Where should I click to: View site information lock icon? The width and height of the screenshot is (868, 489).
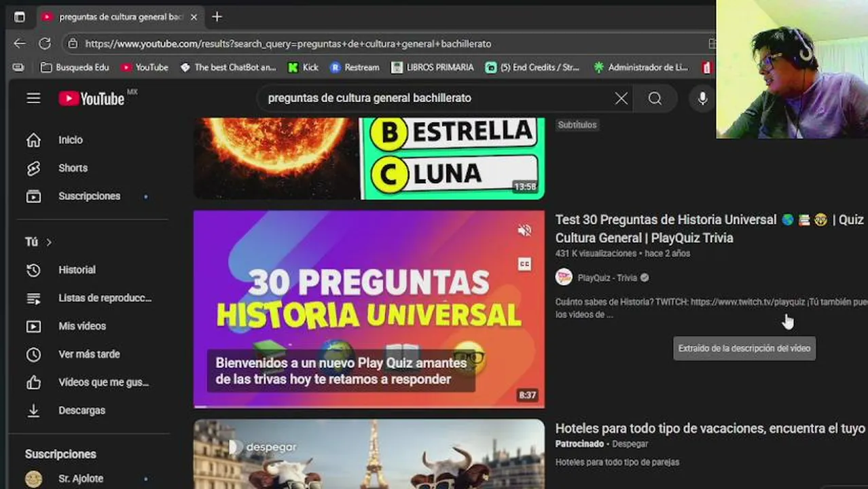[73, 43]
